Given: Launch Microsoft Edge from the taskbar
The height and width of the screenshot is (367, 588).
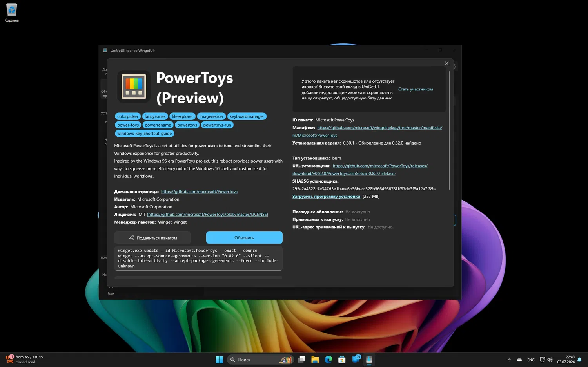Looking at the screenshot, I should (x=328, y=360).
